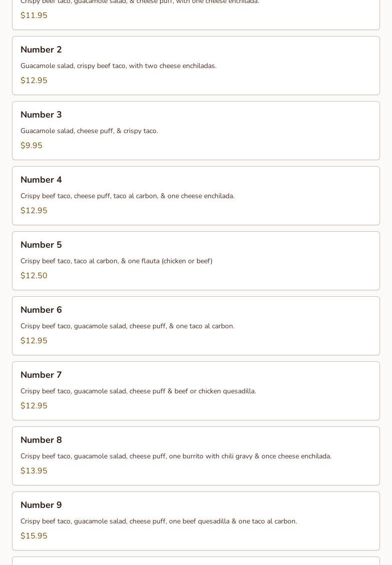The width and height of the screenshot is (392, 565).
Task: Click the $15.95 price
Action: pos(34,536)
